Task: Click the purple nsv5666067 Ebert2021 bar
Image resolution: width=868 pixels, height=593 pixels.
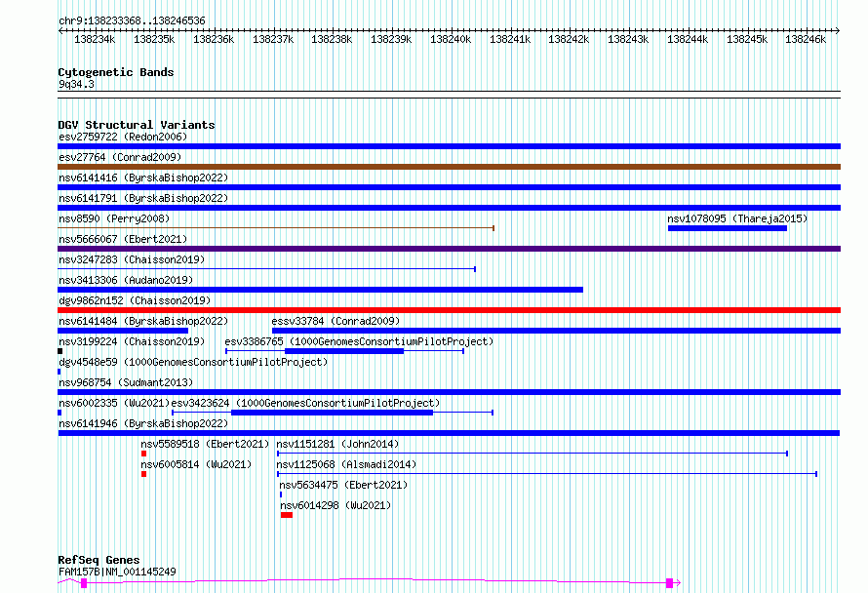Action: [449, 249]
